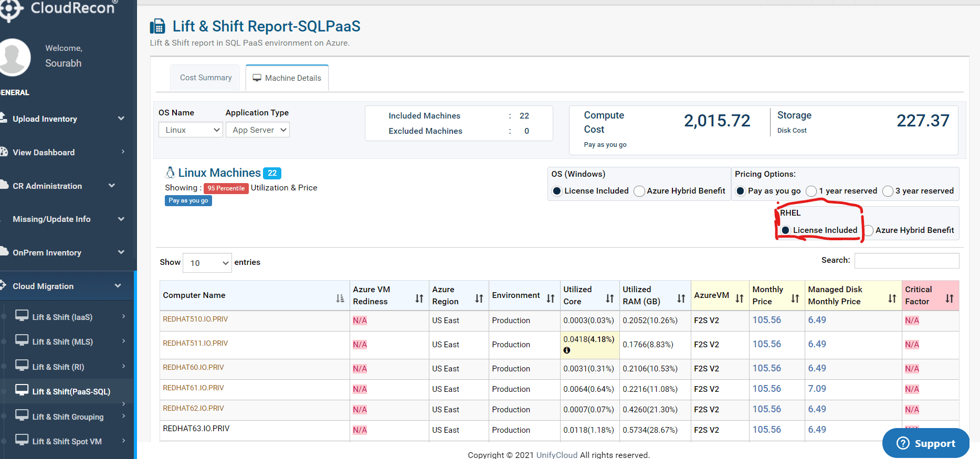Click the Linux penguin icon
Viewport: 980px width, 459px height.
[x=170, y=173]
